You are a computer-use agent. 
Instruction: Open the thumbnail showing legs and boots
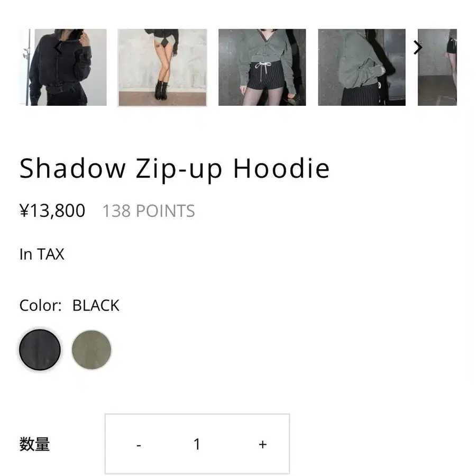pos(162,68)
